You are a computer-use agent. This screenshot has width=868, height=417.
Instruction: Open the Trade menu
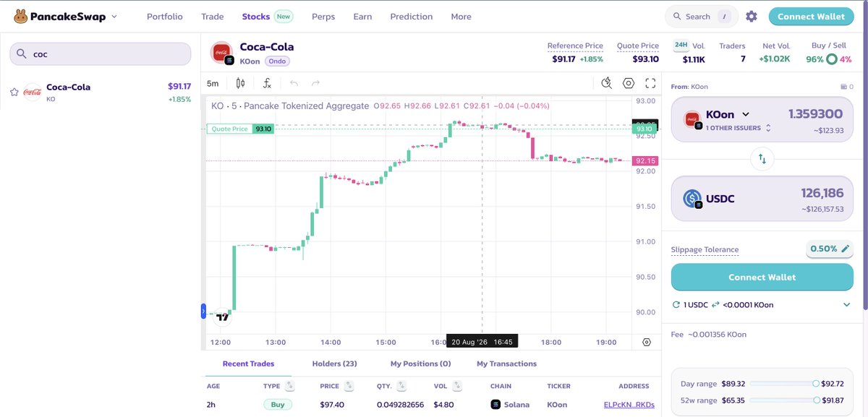click(213, 16)
